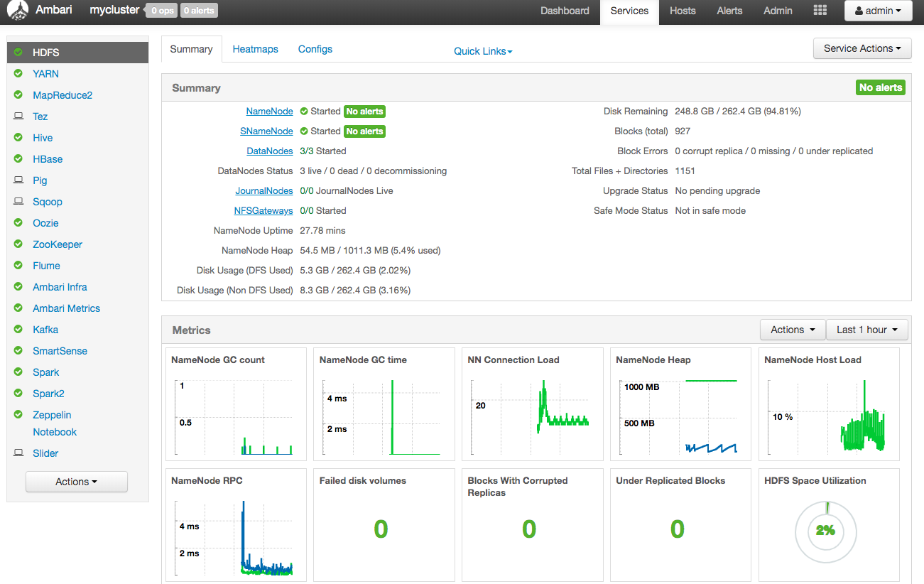Viewport: 924px width, 584px height.
Task: Open the views grid icon
Action: (820, 11)
